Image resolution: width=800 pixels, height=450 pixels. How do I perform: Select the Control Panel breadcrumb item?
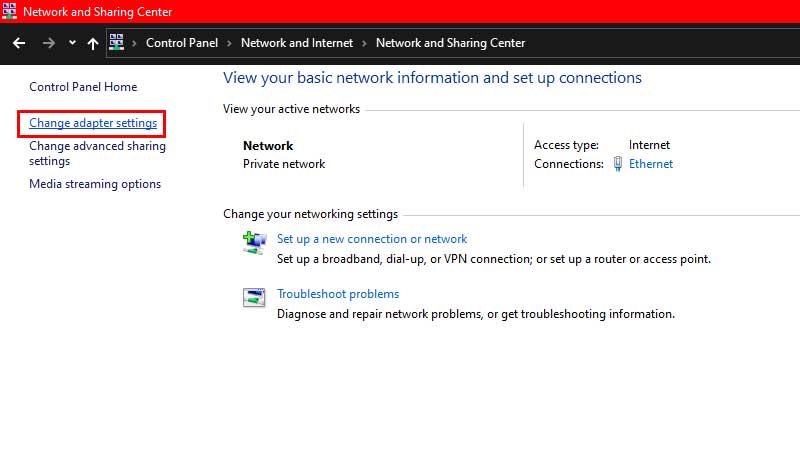point(180,43)
